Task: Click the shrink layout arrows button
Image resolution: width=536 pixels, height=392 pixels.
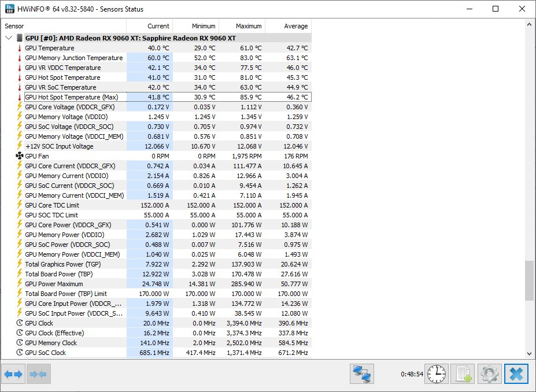Action: click(x=38, y=374)
